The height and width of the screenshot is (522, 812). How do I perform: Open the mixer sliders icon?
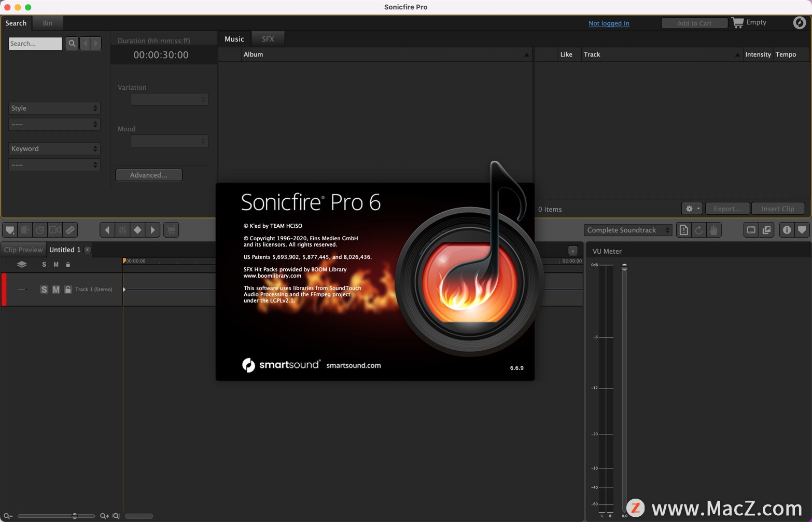(x=122, y=230)
